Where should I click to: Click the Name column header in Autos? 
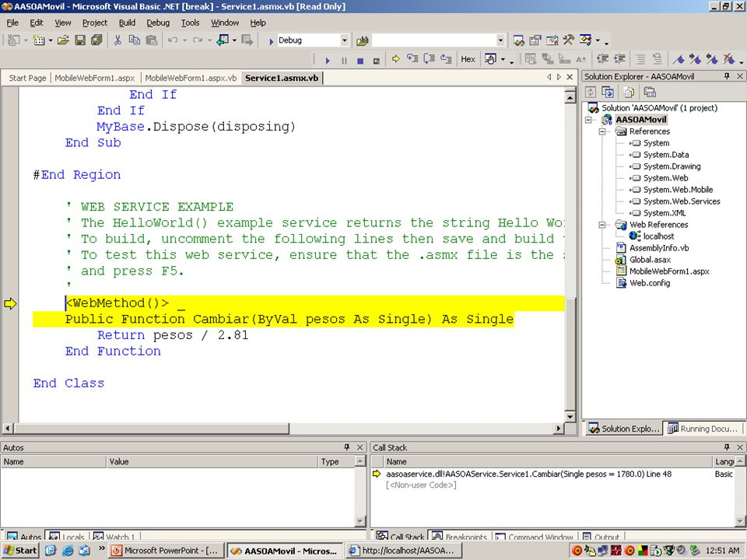tap(54, 461)
